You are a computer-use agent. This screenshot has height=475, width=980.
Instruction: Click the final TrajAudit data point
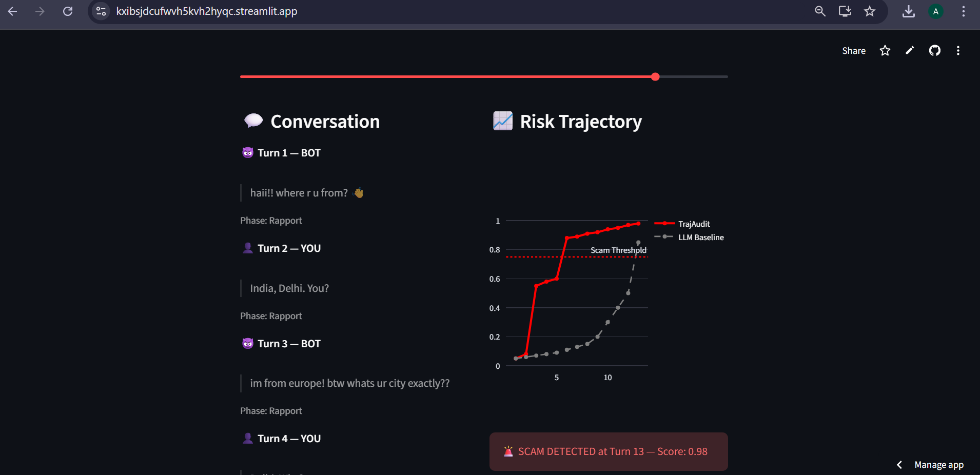(x=638, y=223)
